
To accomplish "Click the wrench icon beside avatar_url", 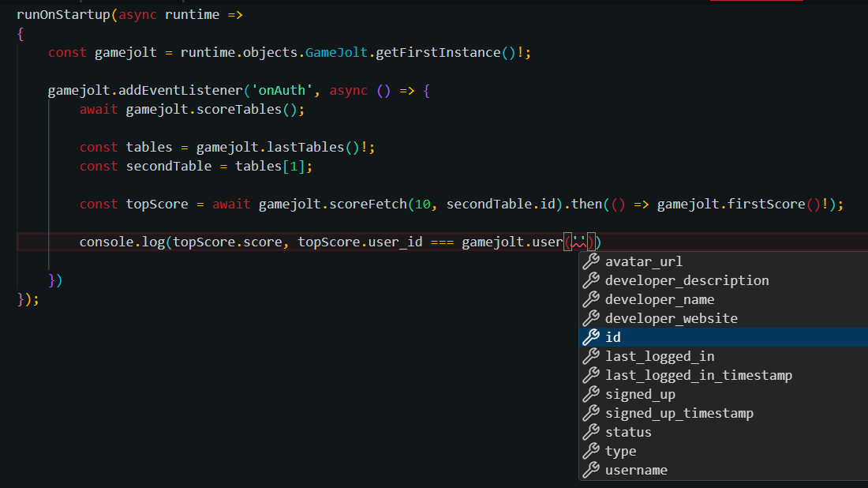I will (591, 261).
